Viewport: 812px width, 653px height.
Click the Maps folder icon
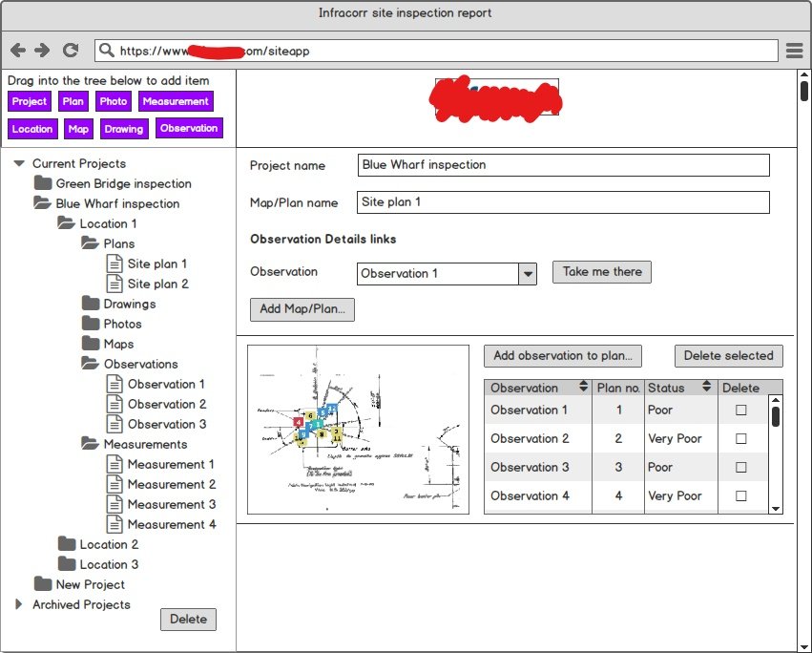pyautogui.click(x=91, y=343)
